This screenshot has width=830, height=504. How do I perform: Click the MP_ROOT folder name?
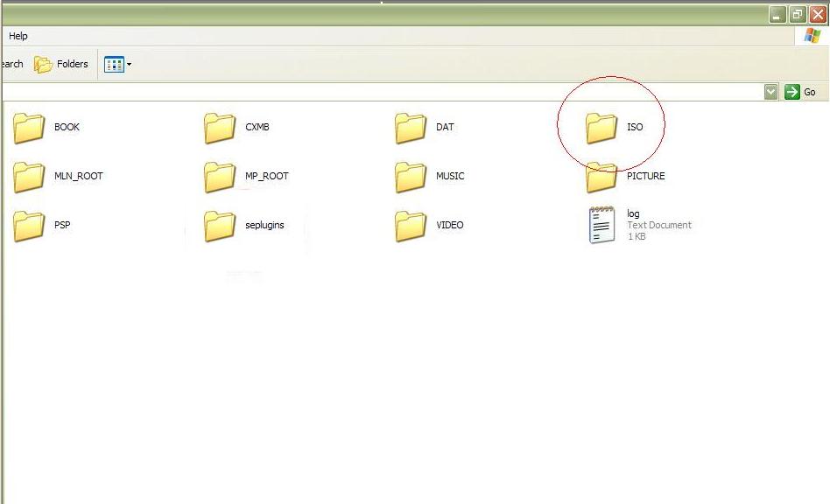pyautogui.click(x=267, y=176)
